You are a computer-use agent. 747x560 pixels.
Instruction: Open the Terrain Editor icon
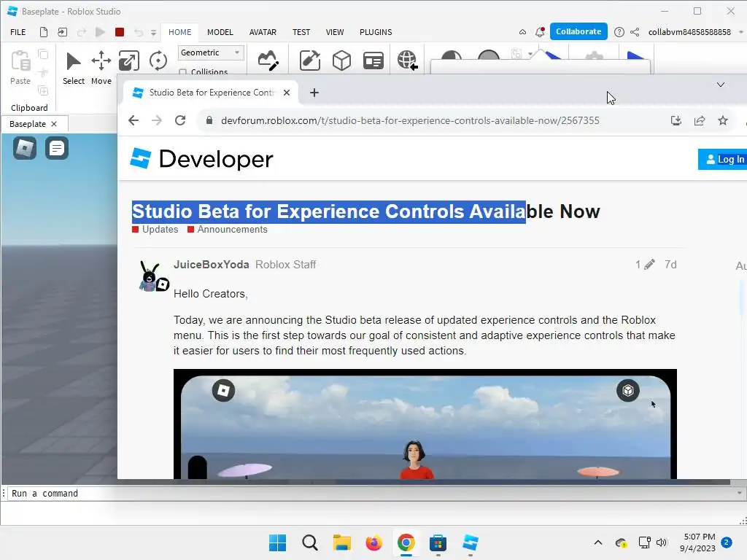[x=268, y=61]
